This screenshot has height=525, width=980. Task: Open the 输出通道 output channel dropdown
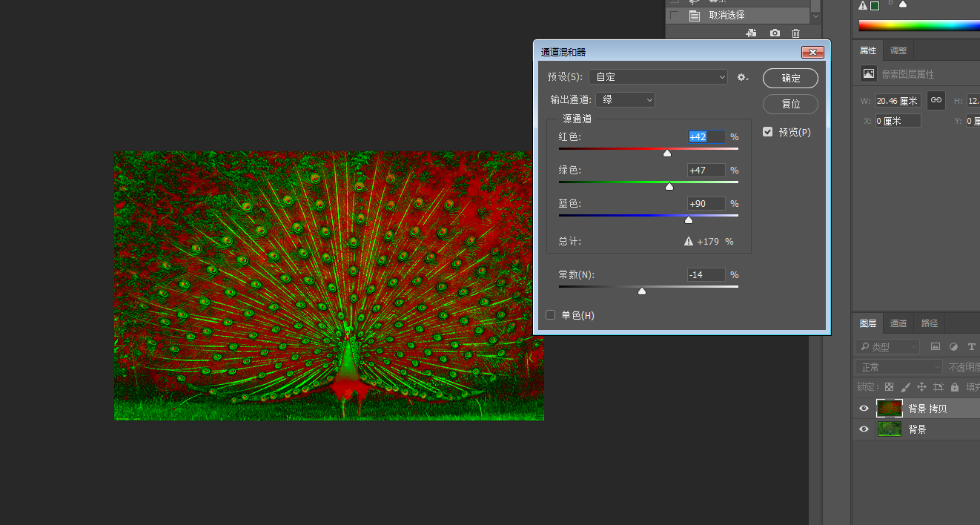(x=625, y=99)
